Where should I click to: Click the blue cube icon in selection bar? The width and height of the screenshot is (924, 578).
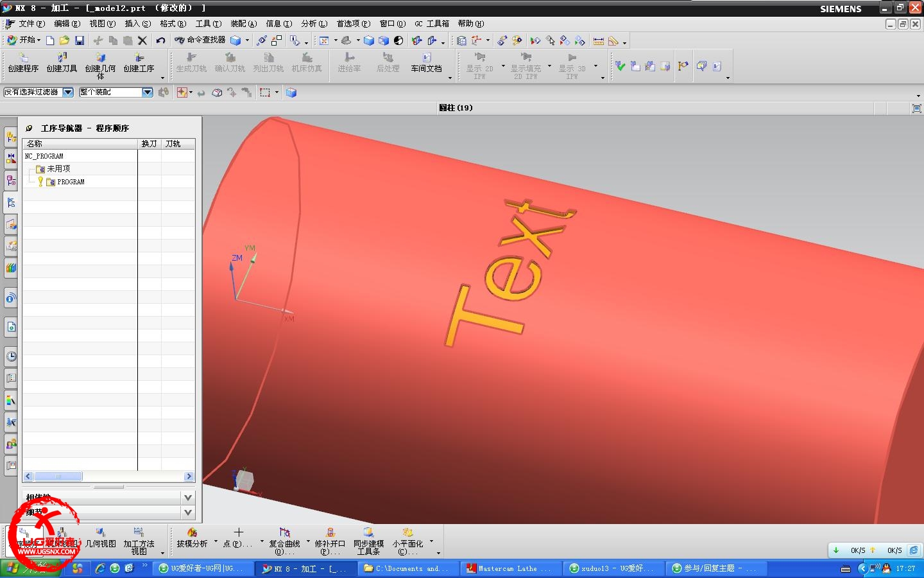coord(291,92)
